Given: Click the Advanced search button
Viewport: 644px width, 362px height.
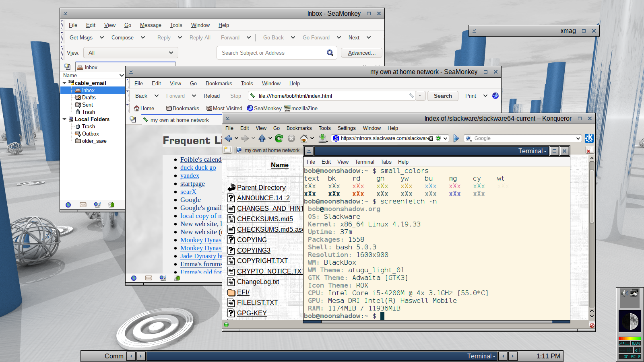Looking at the screenshot, I should pyautogui.click(x=361, y=53).
